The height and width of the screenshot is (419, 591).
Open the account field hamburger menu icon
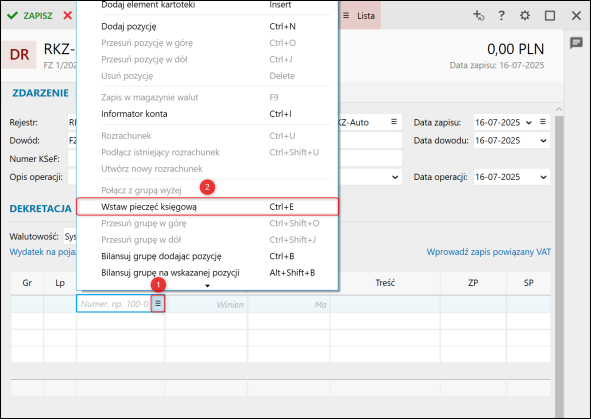(x=158, y=303)
